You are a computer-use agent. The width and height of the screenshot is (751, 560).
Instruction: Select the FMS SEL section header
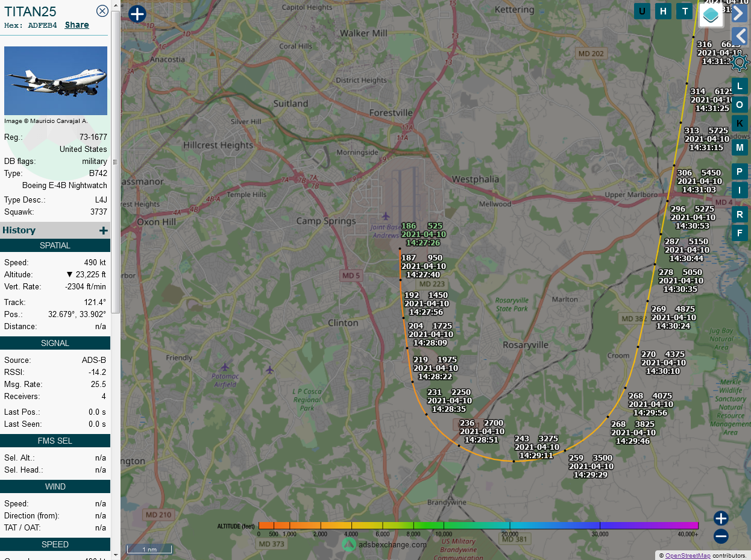pyautogui.click(x=55, y=441)
